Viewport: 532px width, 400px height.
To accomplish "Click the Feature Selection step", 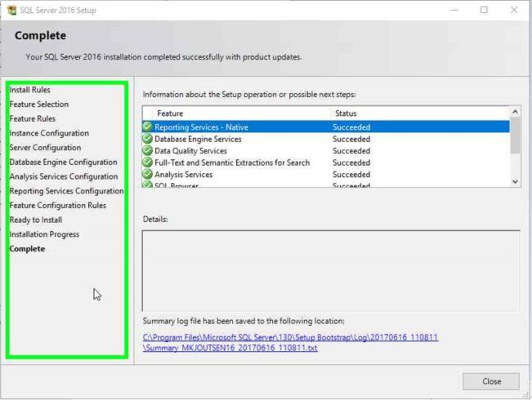I will tap(39, 104).
